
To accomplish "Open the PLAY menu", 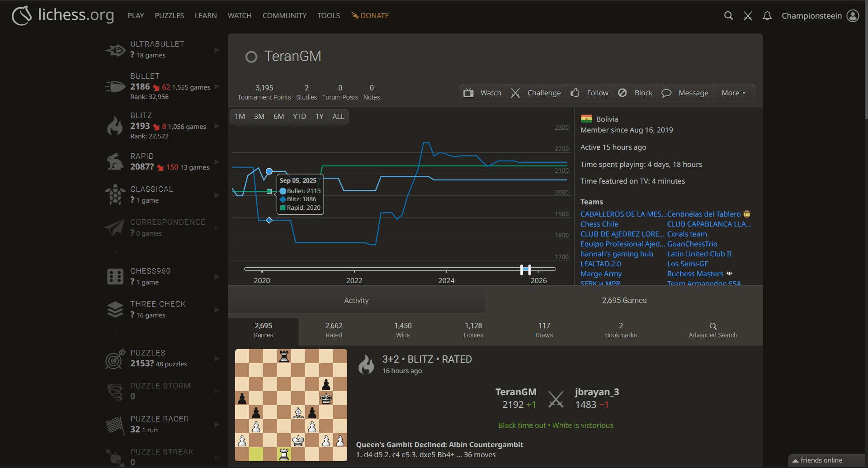I will tap(136, 15).
